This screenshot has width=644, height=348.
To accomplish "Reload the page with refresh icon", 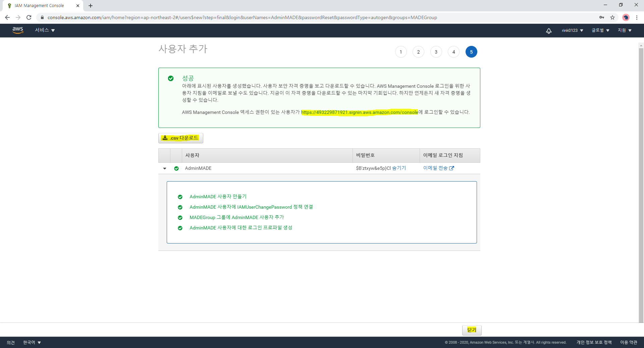I will [x=29, y=17].
